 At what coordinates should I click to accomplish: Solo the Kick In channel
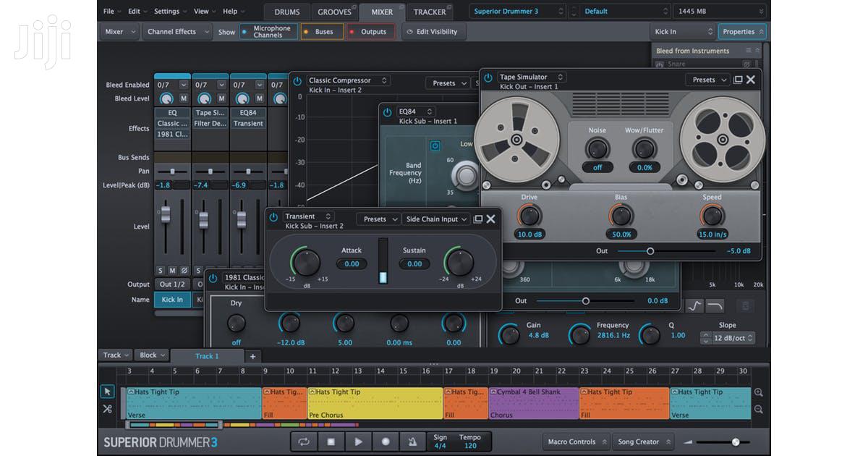point(160,271)
